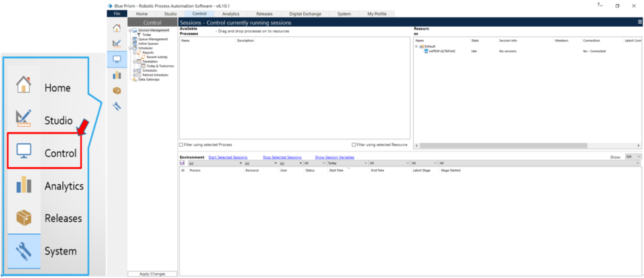Open the Latest Stage filter All dropdown
Image resolution: width=644 pixels, height=278 pixels.
(424, 163)
